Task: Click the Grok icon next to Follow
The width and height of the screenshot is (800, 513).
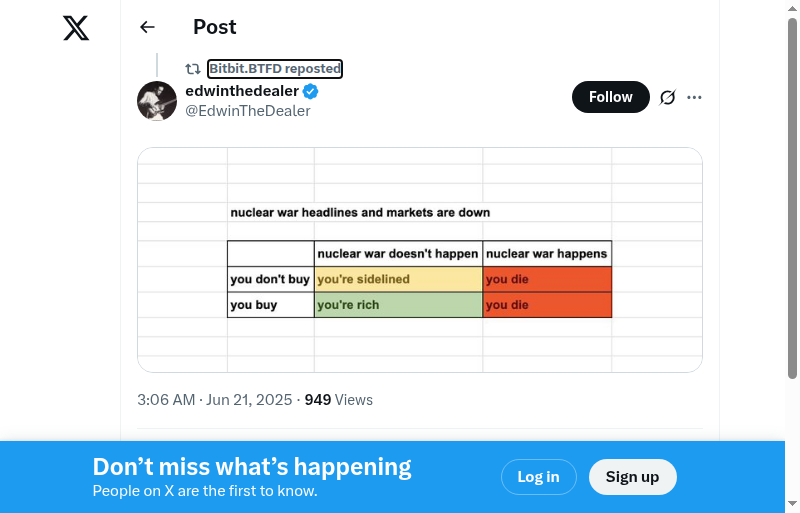Action: (668, 97)
